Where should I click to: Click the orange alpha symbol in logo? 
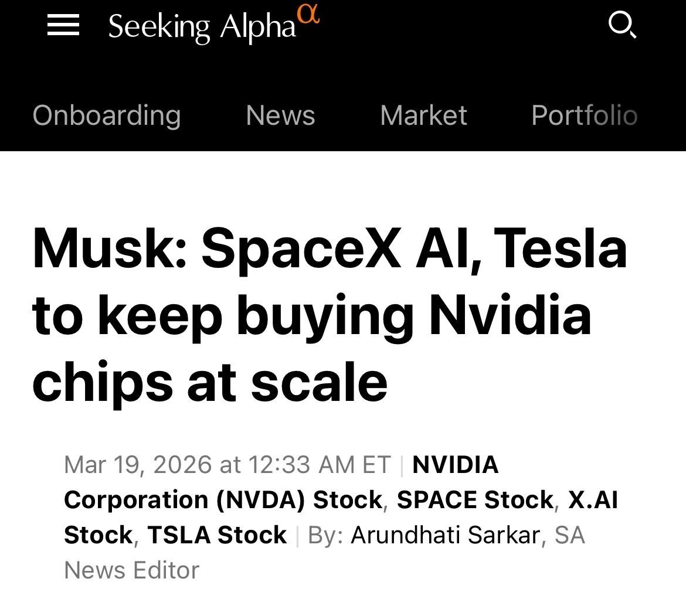[x=308, y=14]
